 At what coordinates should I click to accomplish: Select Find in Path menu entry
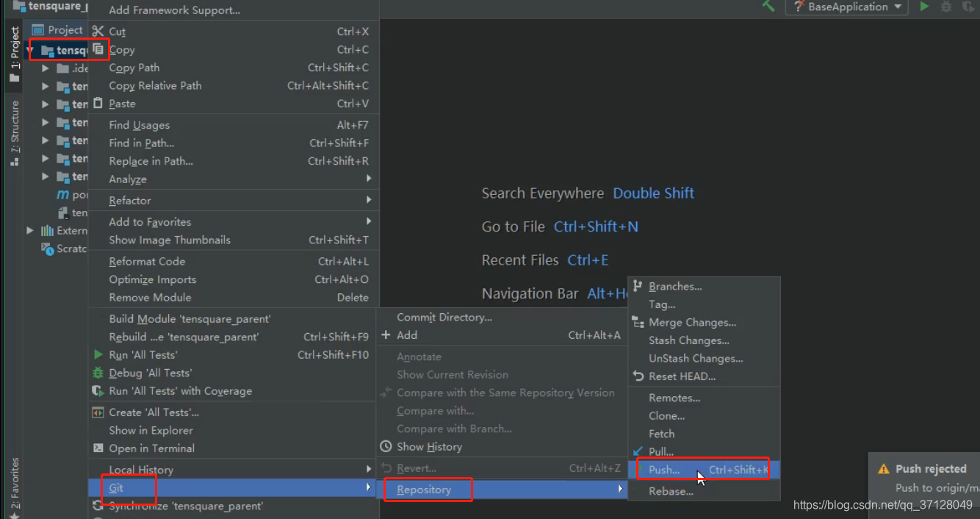(233, 143)
